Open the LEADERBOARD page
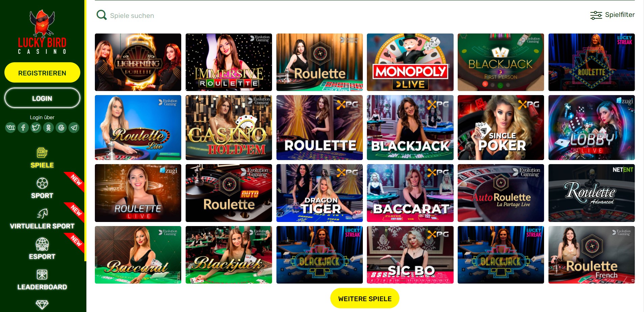 coord(42,280)
